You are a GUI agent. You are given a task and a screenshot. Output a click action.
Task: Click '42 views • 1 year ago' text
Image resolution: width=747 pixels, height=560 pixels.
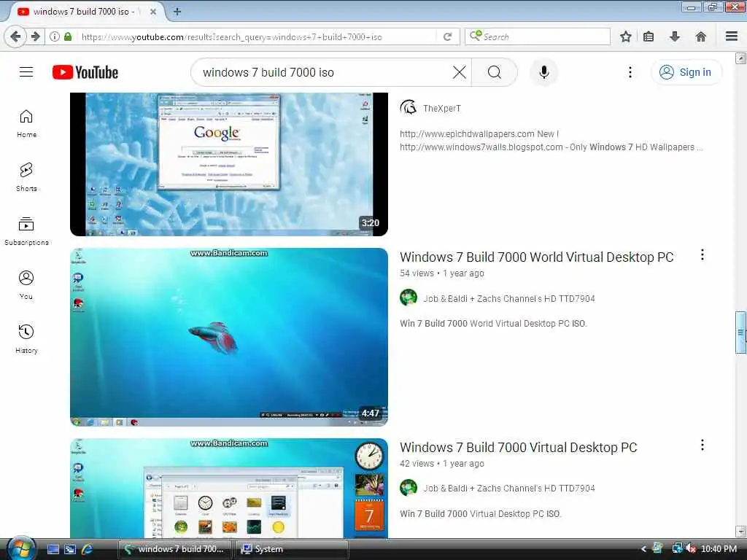(x=441, y=463)
